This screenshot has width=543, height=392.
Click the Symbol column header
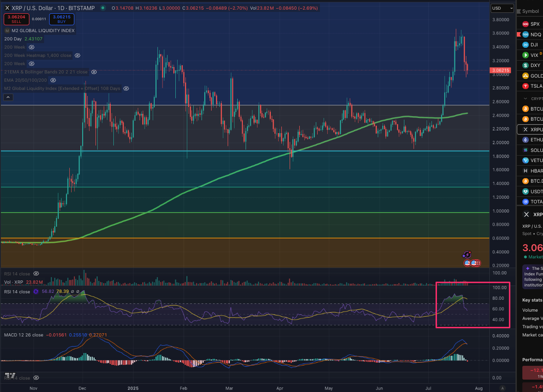[x=531, y=11]
